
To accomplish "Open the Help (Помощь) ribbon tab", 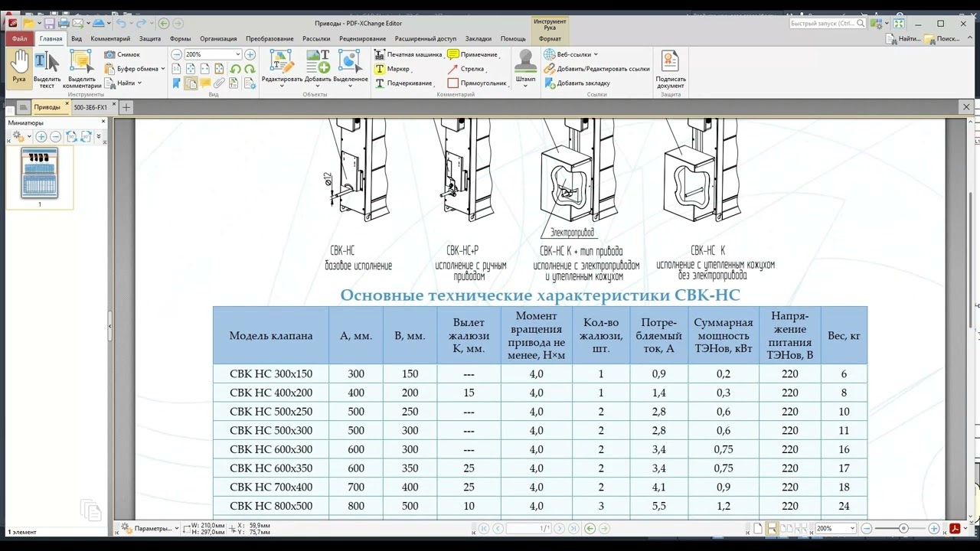I will click(x=513, y=38).
